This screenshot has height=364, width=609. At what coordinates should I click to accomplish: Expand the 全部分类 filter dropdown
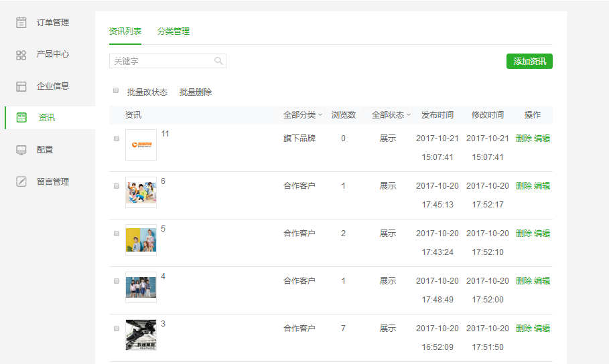click(x=302, y=115)
